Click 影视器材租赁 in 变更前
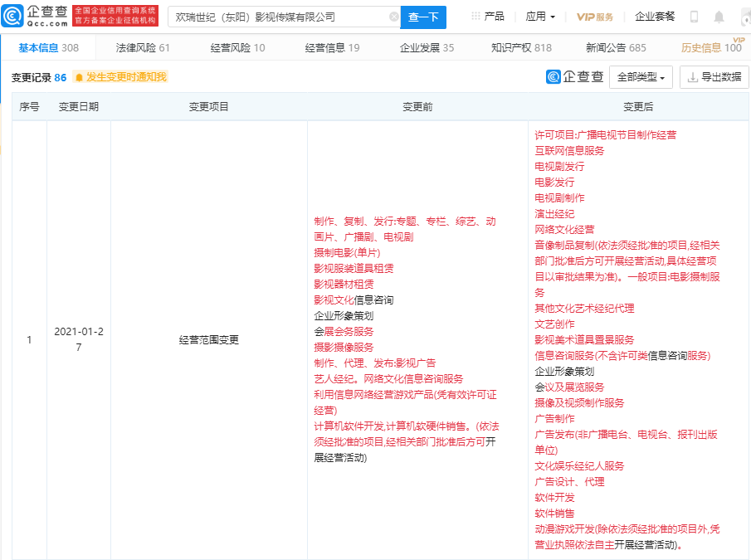 pos(344,285)
